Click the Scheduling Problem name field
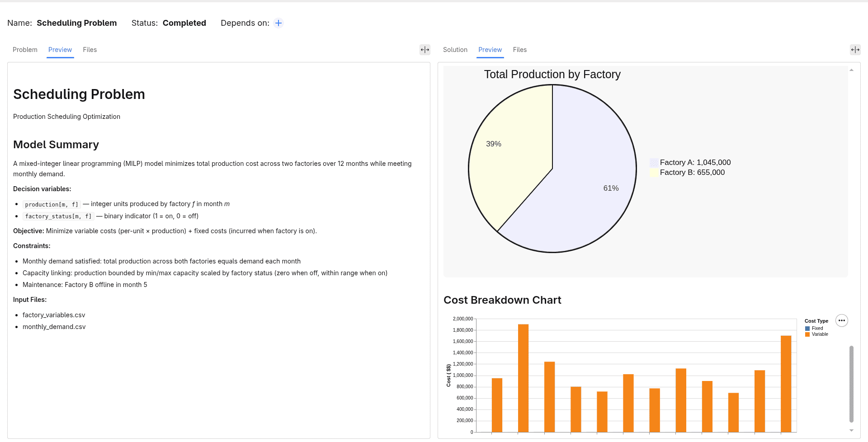 pos(77,23)
